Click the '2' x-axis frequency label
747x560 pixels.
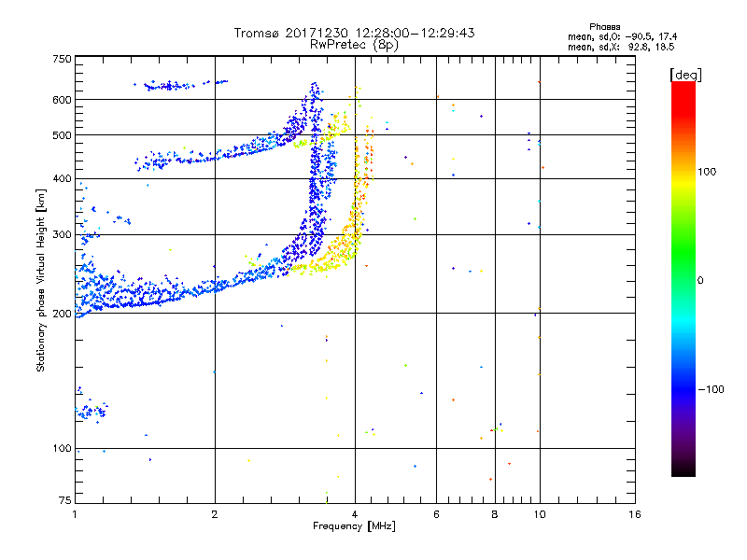coord(215,514)
